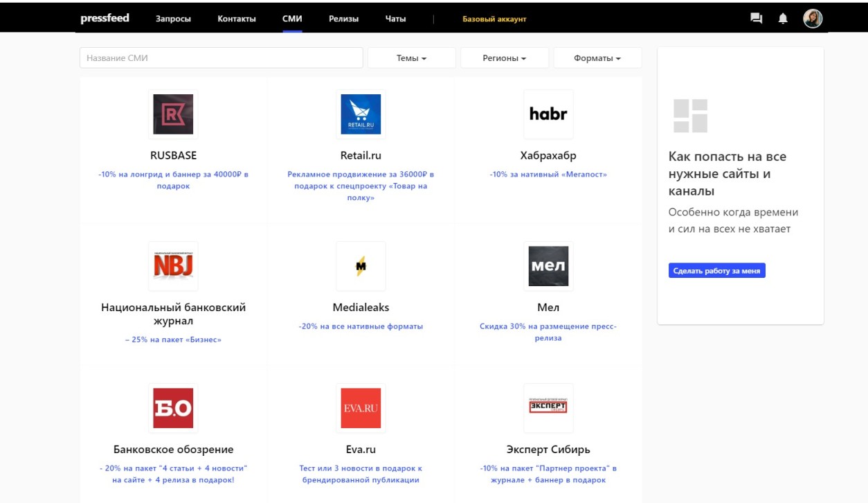868x503 pixels.
Task: Click the EVA.RU logo
Action: pyautogui.click(x=361, y=408)
